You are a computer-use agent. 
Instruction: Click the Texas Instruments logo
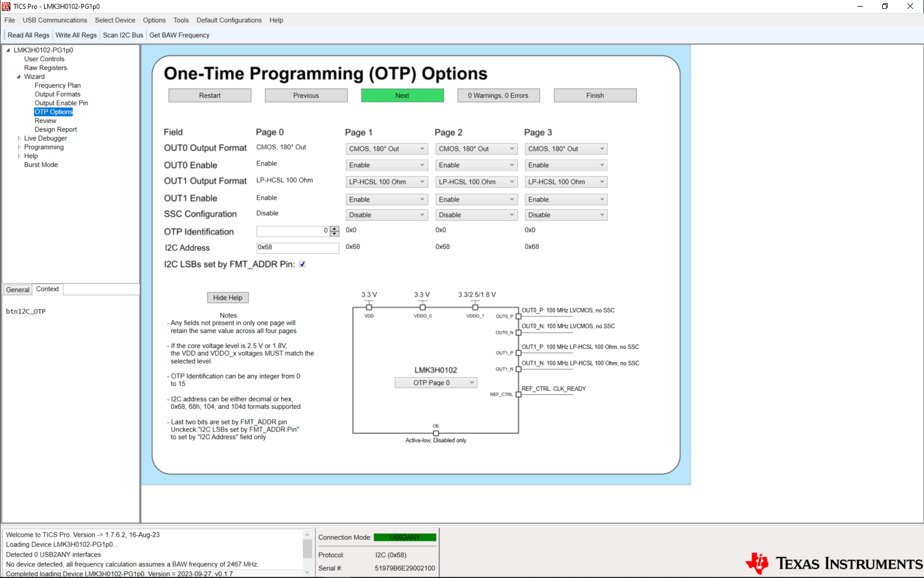(834, 563)
